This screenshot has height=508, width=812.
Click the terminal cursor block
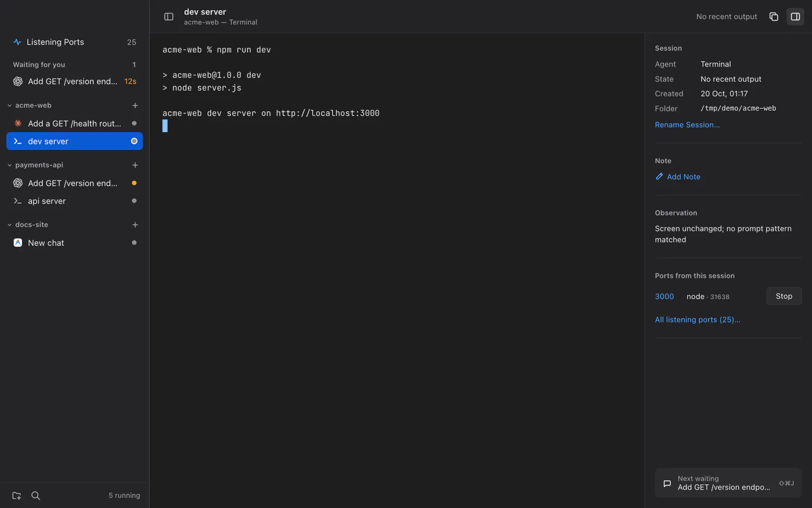pos(165,126)
